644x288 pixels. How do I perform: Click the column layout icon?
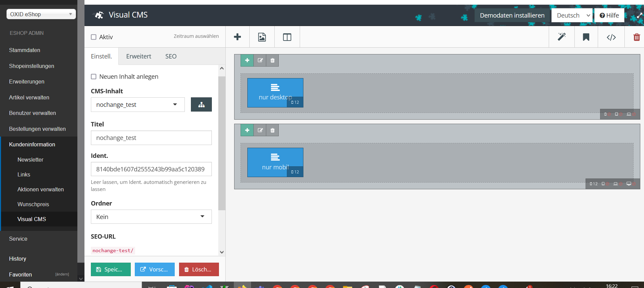coord(287,37)
